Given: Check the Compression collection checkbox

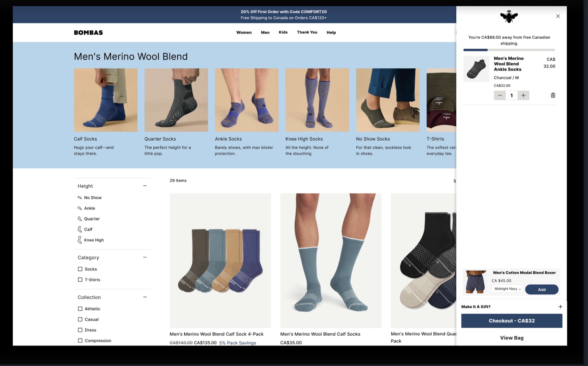Looking at the screenshot, I should pyautogui.click(x=80, y=341).
